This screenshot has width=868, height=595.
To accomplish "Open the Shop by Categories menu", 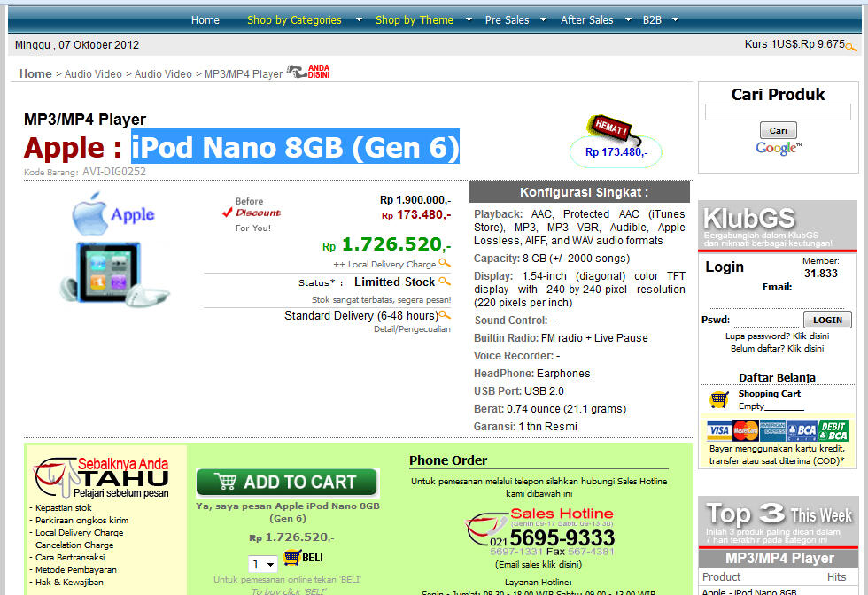I will (294, 20).
